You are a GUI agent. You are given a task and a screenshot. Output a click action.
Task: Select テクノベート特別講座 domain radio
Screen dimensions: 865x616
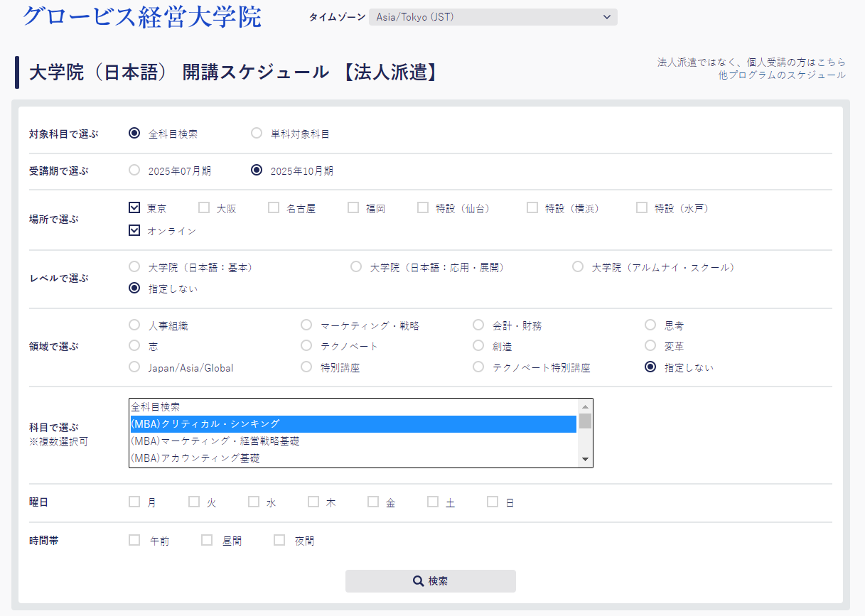pyautogui.click(x=478, y=367)
